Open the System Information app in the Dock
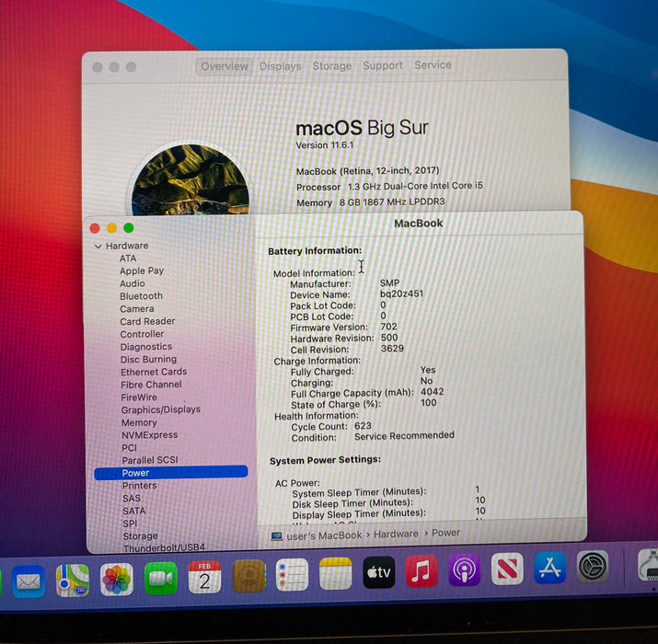This screenshot has height=644, width=658. tap(649, 564)
